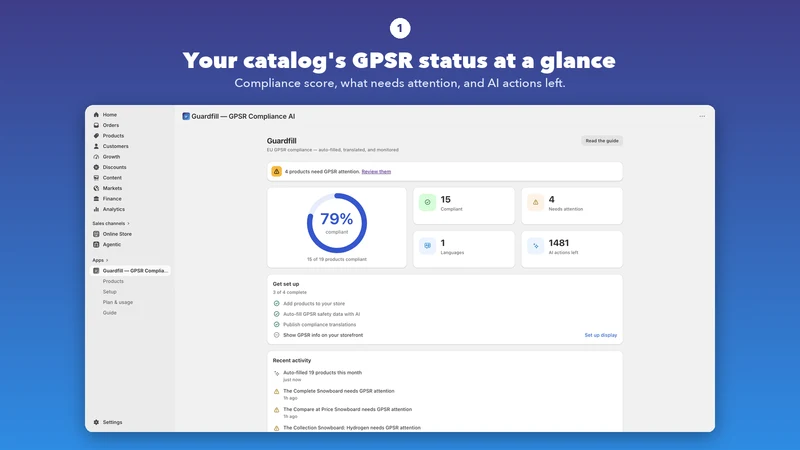The image size is (800, 450).
Task: Click the Review them link
Action: 376,172
